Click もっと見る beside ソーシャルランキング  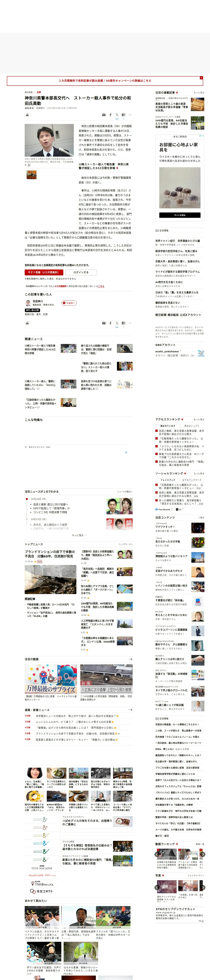199,473
